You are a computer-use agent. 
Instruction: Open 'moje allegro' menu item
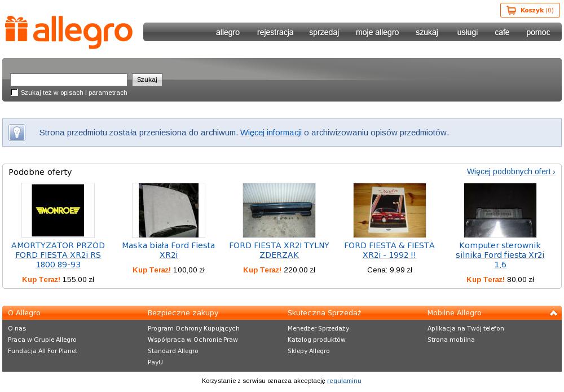click(377, 32)
